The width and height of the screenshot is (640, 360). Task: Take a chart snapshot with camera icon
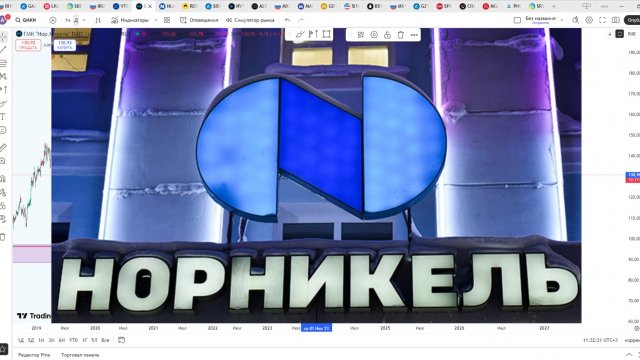[x=616, y=20]
